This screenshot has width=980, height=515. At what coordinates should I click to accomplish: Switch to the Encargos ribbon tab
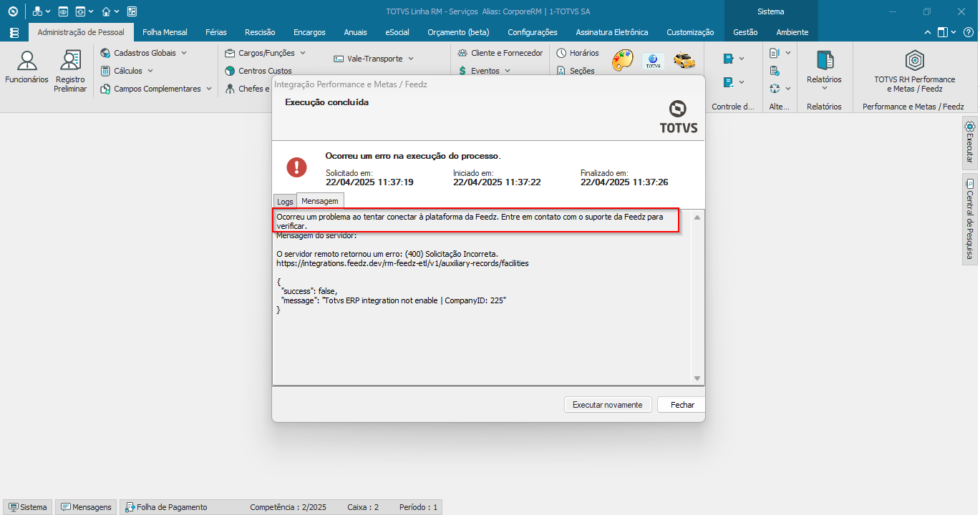tap(309, 32)
